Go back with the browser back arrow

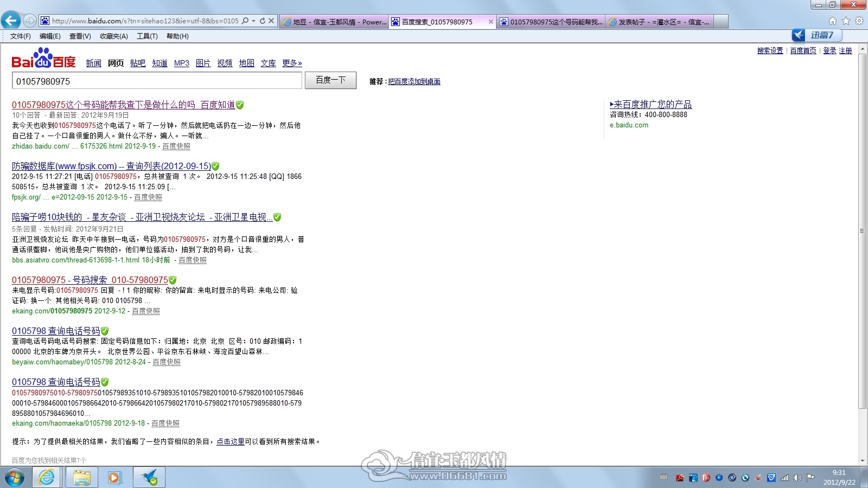pyautogui.click(x=11, y=21)
